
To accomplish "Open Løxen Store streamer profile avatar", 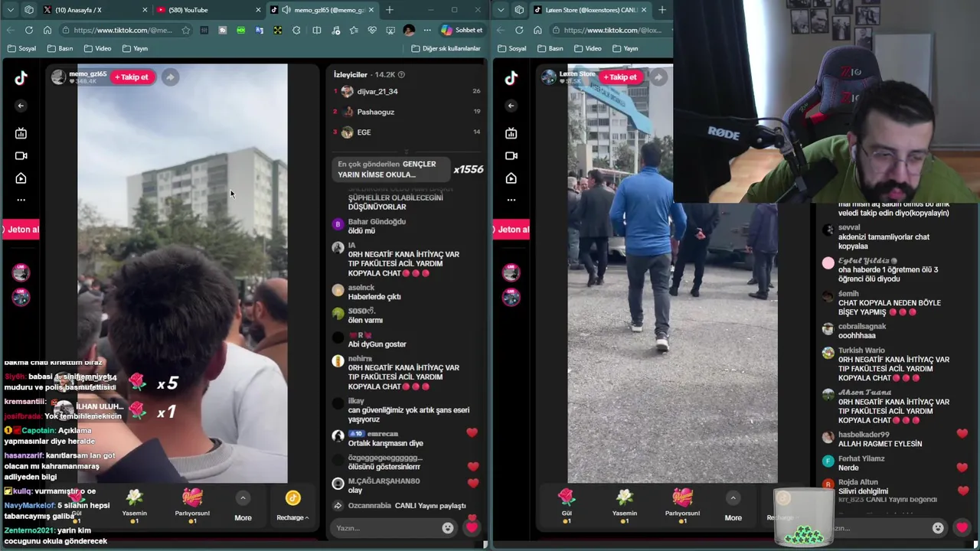I will pyautogui.click(x=549, y=77).
